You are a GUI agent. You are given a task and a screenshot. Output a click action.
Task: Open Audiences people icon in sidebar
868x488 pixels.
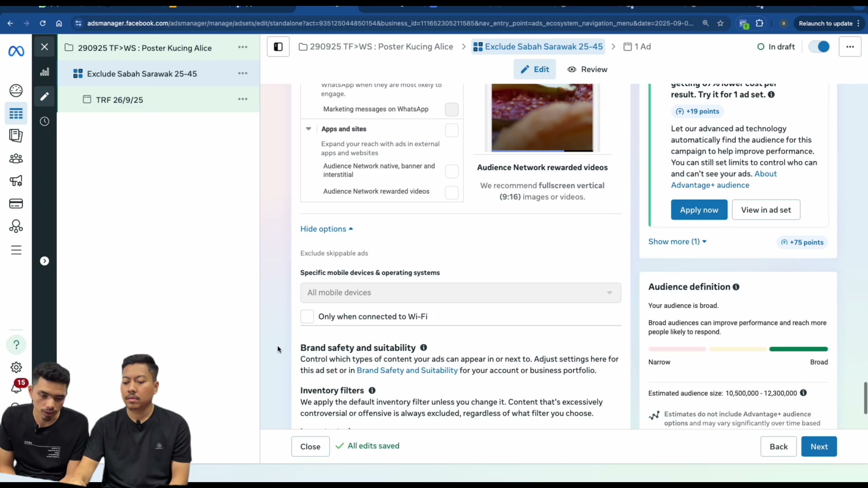(16, 159)
